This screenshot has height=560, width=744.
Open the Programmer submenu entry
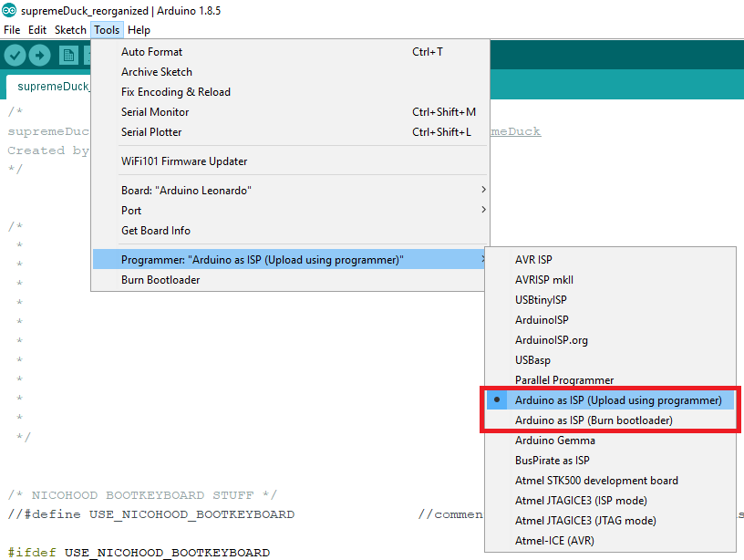[290, 260]
